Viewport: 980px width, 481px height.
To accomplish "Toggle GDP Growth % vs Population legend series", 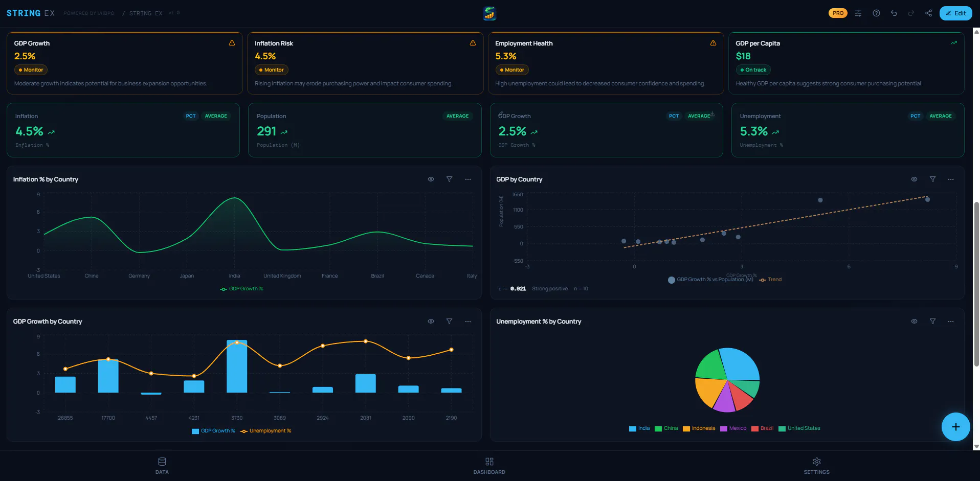I will pyautogui.click(x=711, y=280).
